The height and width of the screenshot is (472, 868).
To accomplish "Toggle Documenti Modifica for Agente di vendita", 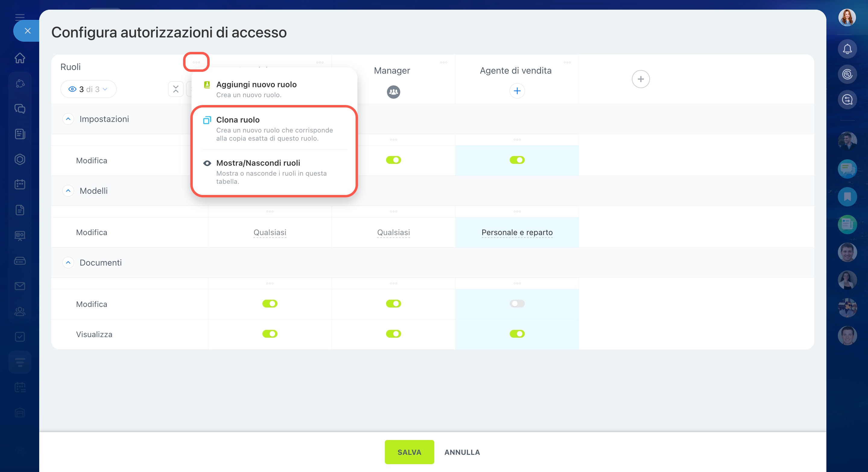I will tap(517, 304).
